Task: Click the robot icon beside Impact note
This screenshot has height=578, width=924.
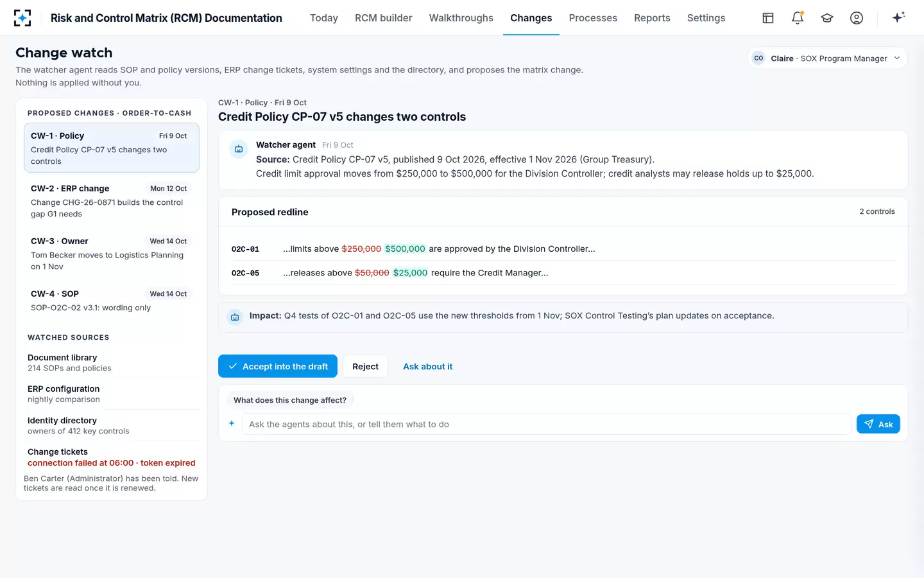Action: pyautogui.click(x=235, y=317)
